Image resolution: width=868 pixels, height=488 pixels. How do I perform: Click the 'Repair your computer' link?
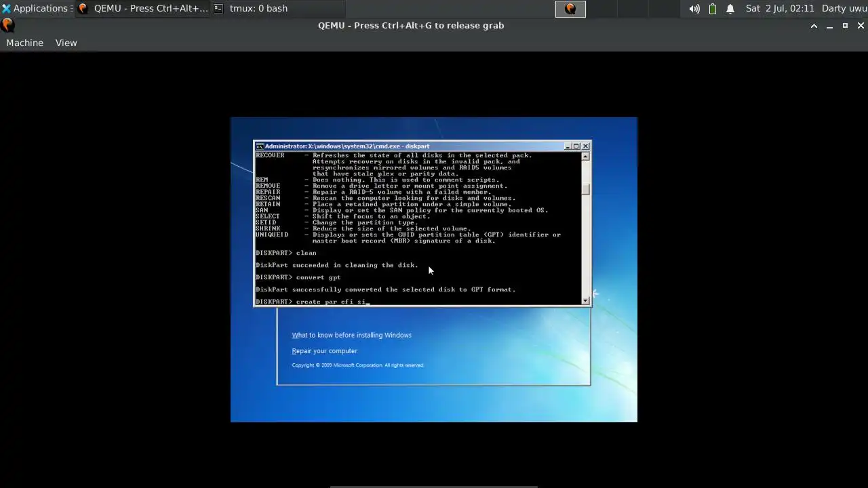(324, 351)
